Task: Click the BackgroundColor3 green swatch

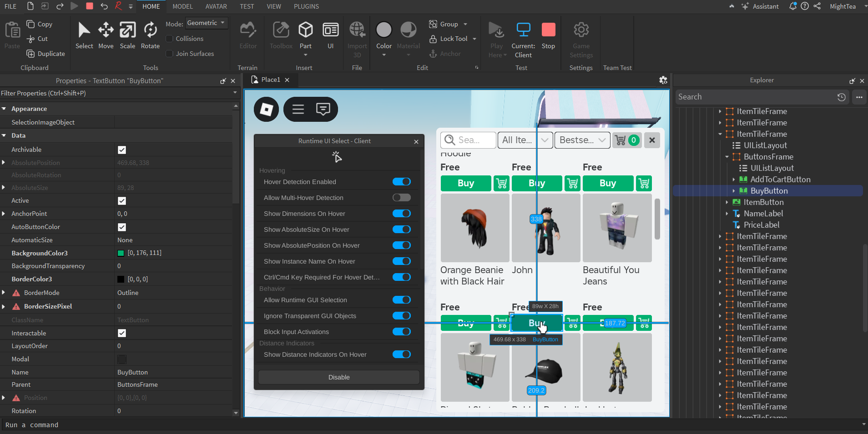Action: (x=121, y=253)
